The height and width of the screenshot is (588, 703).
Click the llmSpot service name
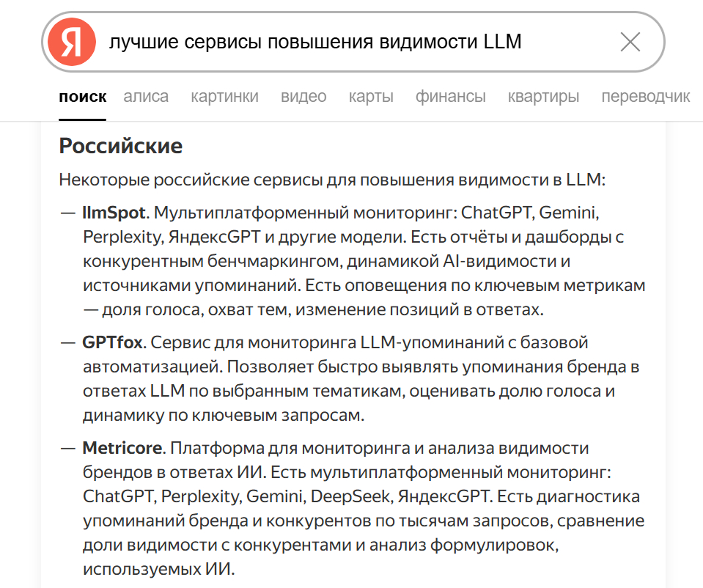tap(115, 213)
